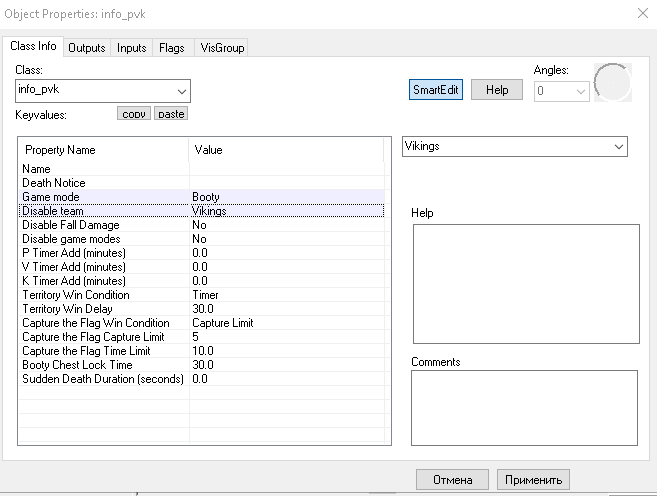This screenshot has width=657, height=496.
Task: Close the Object Properties dialog
Action: pyautogui.click(x=640, y=13)
